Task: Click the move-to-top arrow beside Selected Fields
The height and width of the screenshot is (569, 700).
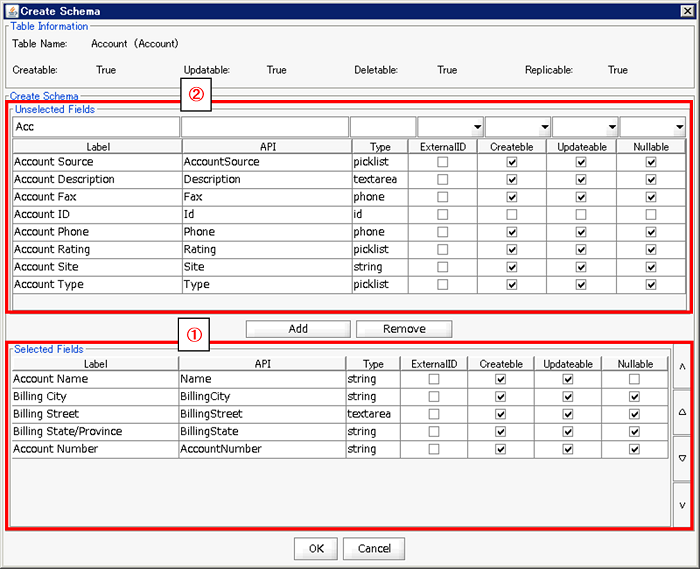Action: 682,367
